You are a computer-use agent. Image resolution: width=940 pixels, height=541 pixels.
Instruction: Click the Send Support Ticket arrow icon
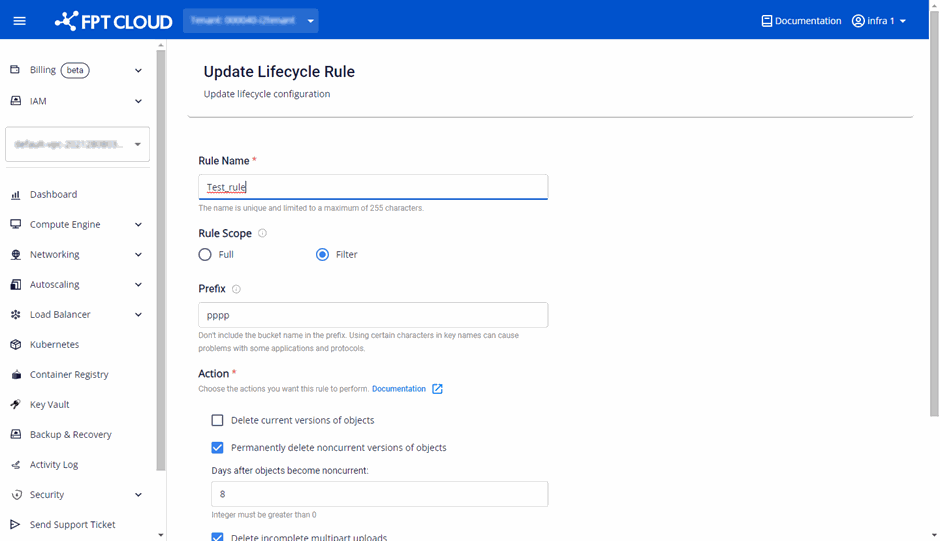coord(16,524)
